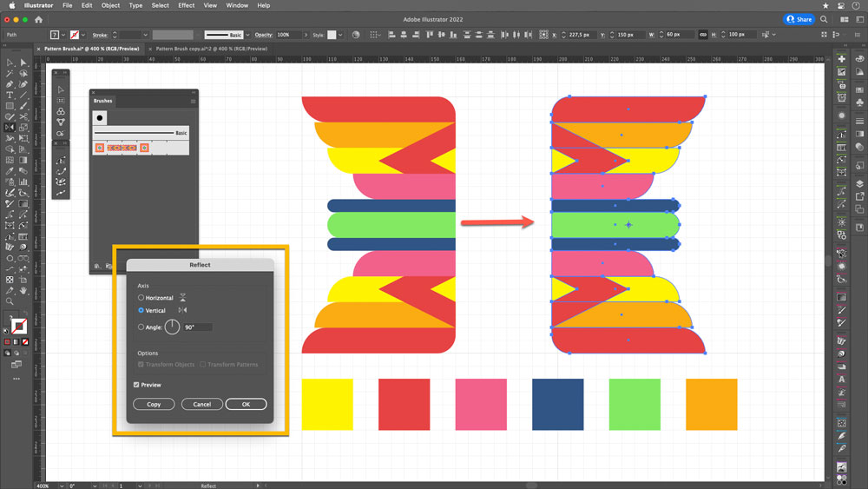This screenshot has width=868, height=489.
Task: Click the Copy button in Reflect
Action: coord(154,404)
